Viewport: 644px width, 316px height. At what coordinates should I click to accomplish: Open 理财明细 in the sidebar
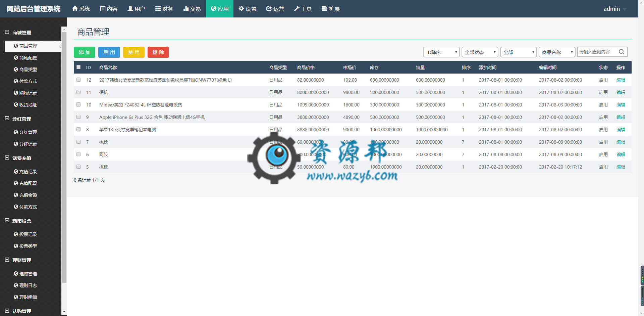pos(28,297)
